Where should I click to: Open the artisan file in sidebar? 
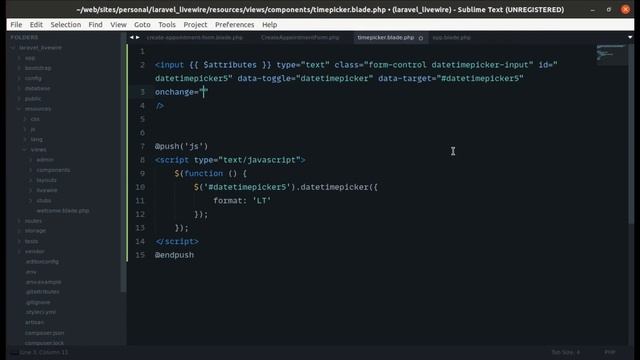(34, 322)
